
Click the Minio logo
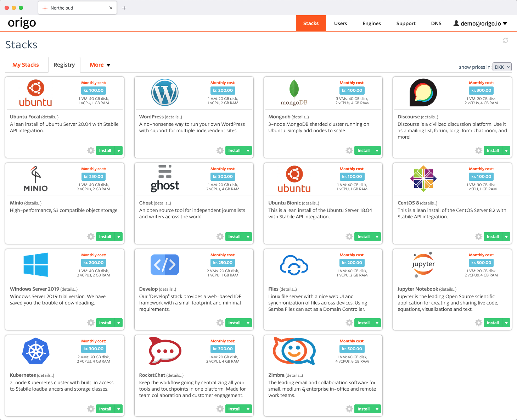pos(35,179)
